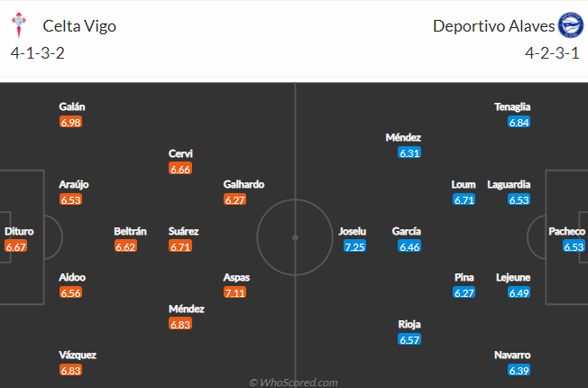
Task: Click Vázquez's 6.83 rating badge
Action: click(x=70, y=370)
